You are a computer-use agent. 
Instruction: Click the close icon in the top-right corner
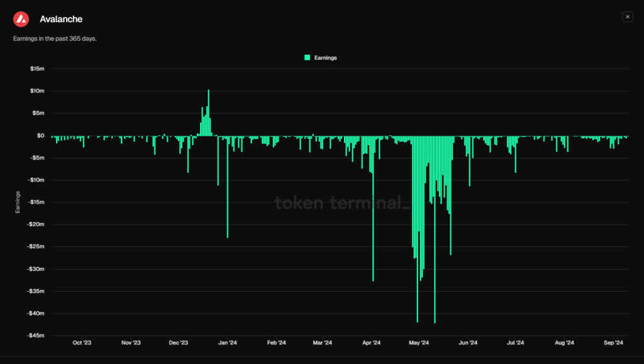[627, 16]
